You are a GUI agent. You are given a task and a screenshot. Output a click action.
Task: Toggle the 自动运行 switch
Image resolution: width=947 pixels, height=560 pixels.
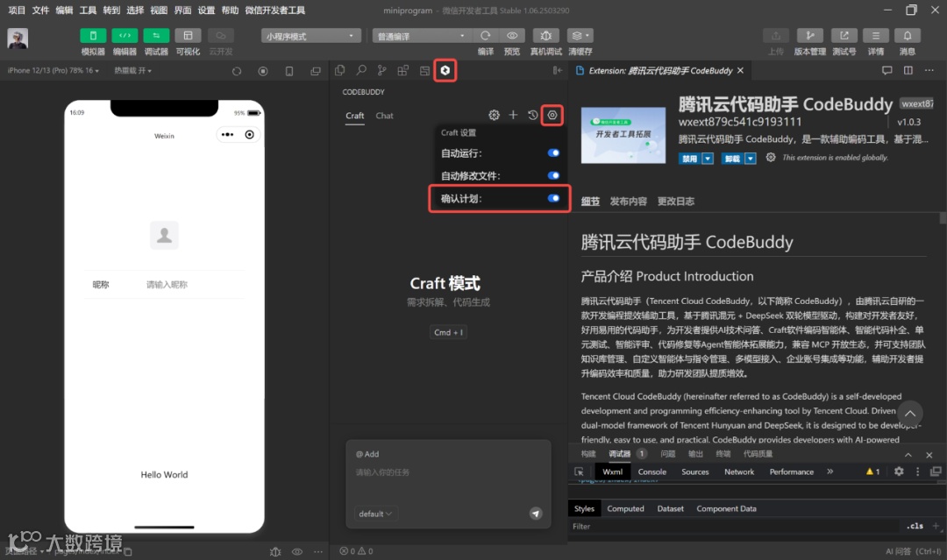point(553,153)
